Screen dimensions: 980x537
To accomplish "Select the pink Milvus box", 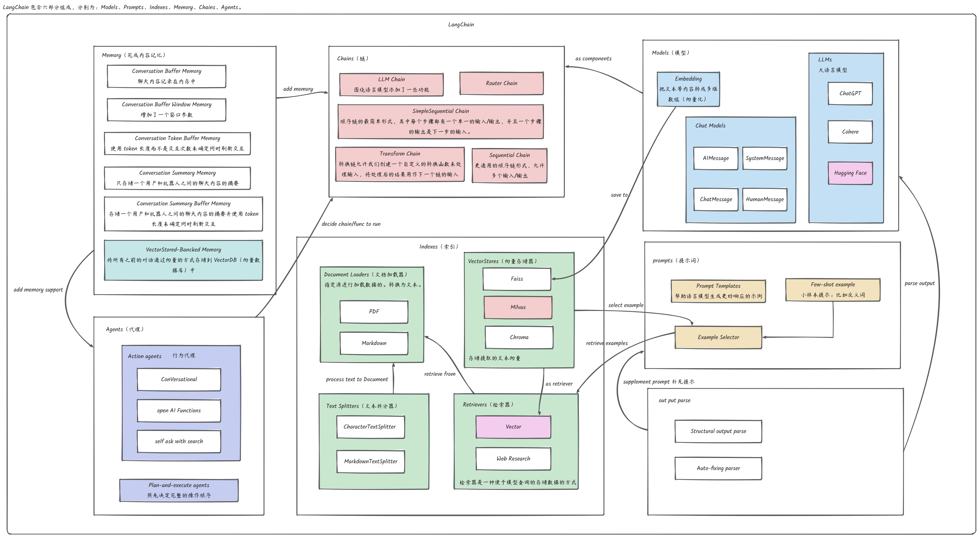I will coord(518,307).
